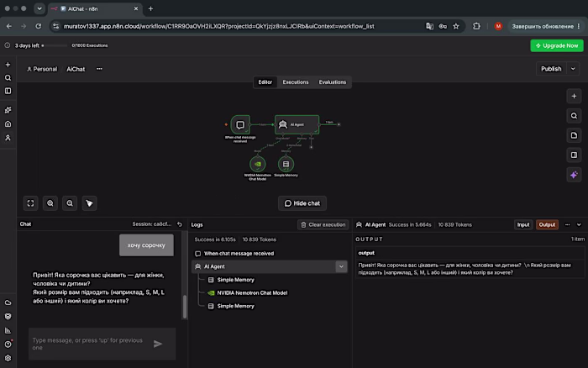The width and height of the screenshot is (588, 368).
Task: Click Clear execution button
Action: click(323, 224)
